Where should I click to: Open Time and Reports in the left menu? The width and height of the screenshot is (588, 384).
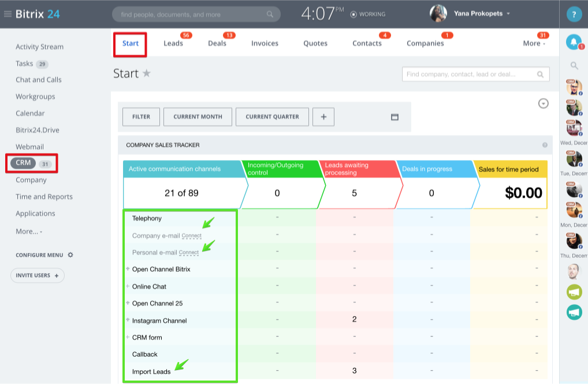[44, 197]
